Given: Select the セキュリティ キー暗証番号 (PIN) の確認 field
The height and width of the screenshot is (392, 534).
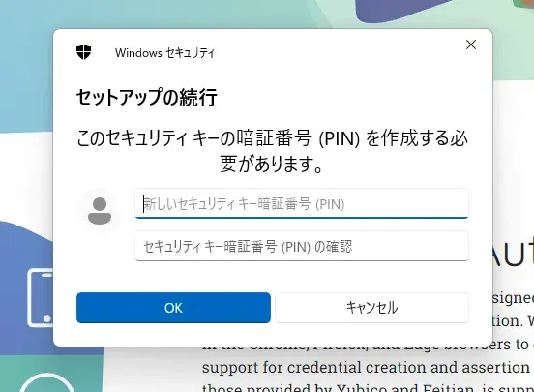Looking at the screenshot, I should pyautogui.click(x=302, y=246).
